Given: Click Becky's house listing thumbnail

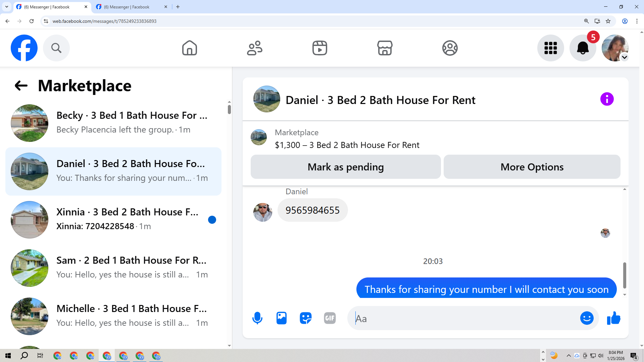Looking at the screenshot, I should coord(30,123).
